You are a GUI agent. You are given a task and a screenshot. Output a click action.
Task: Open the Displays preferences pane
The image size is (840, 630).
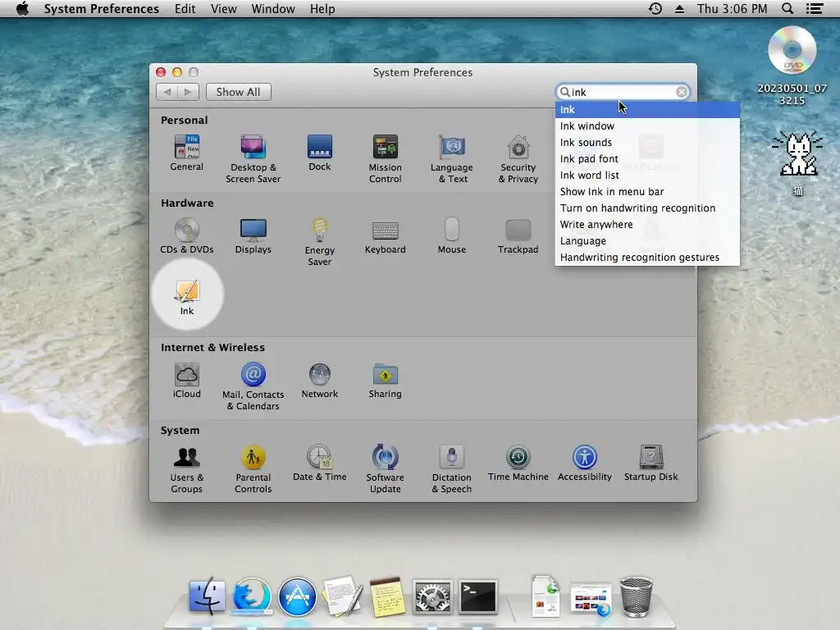(x=253, y=235)
